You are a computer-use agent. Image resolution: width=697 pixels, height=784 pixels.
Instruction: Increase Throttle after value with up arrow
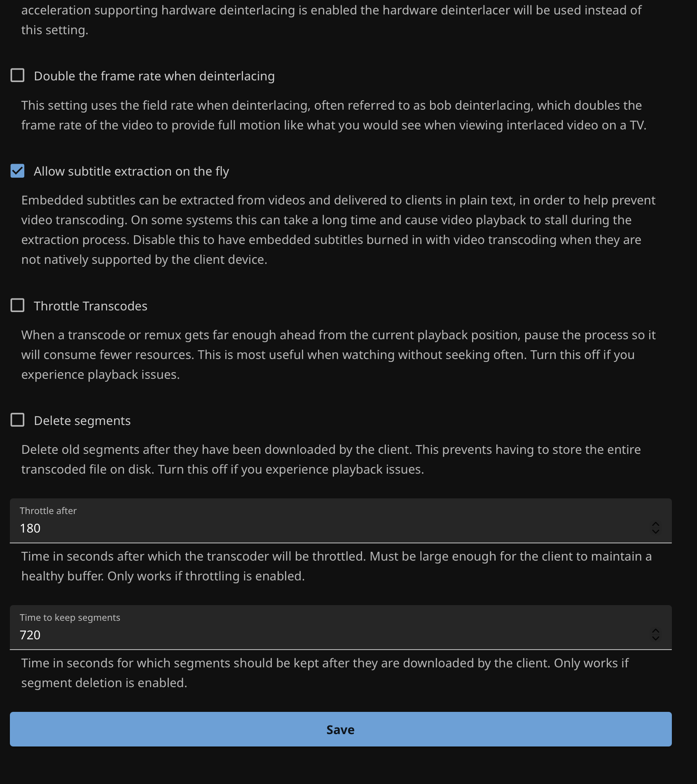point(655,524)
